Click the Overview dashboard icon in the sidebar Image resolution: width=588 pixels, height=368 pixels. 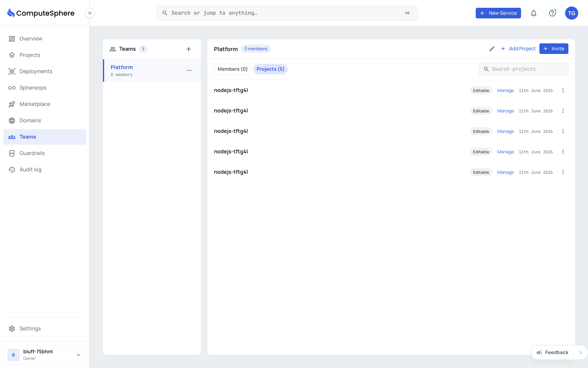12,39
